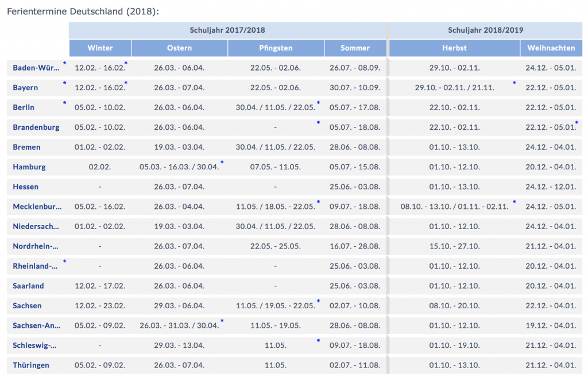The image size is (588, 380).
Task: Open the Thüringen state link
Action: [x=31, y=365]
